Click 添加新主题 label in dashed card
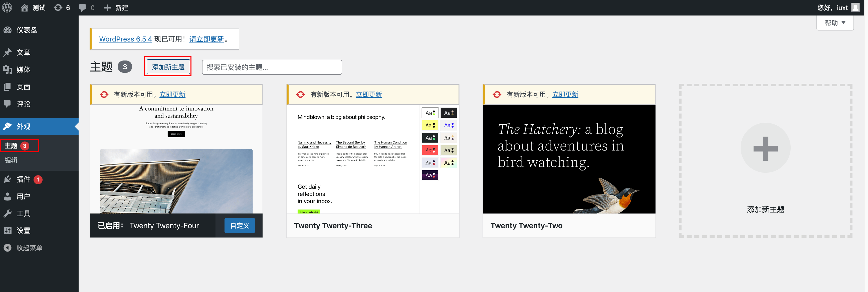This screenshot has height=292, width=868. tap(766, 209)
